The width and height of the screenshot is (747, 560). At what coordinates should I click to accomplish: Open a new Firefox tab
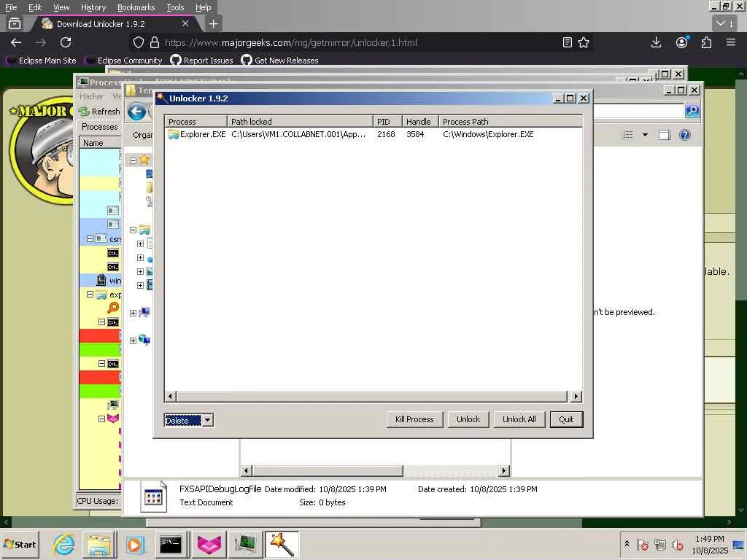point(214,24)
